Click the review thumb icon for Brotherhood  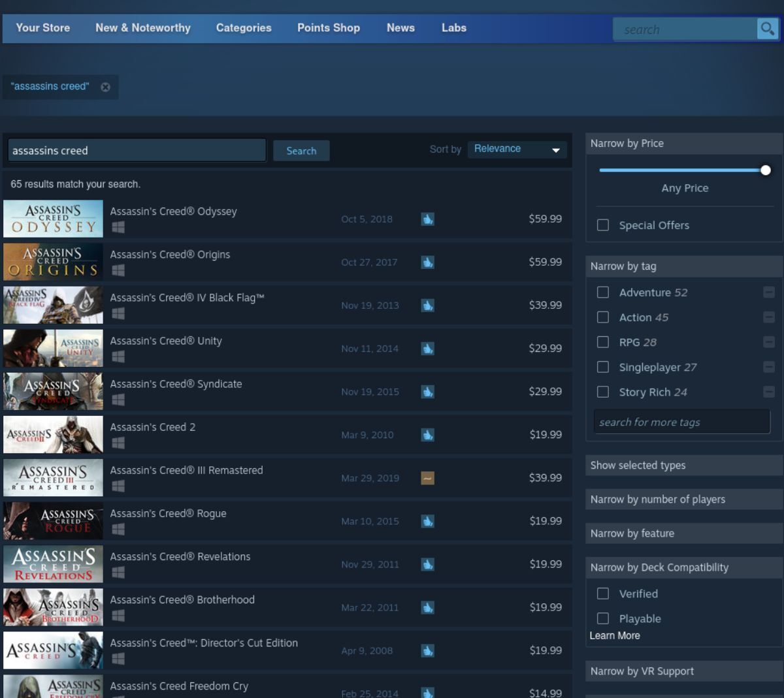point(427,607)
